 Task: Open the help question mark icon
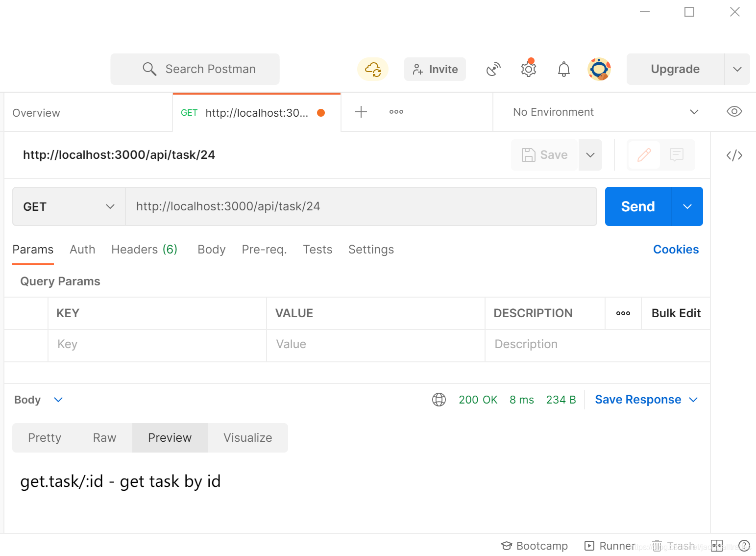point(744,546)
